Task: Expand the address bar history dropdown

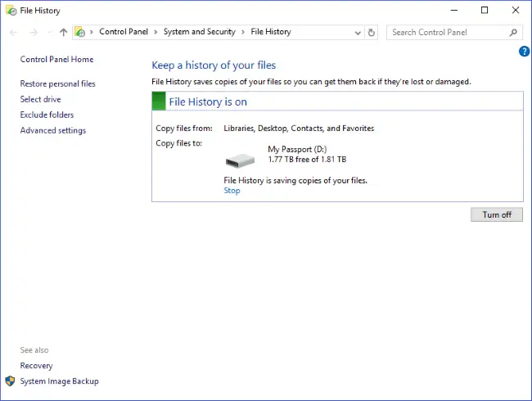Action: point(358,33)
